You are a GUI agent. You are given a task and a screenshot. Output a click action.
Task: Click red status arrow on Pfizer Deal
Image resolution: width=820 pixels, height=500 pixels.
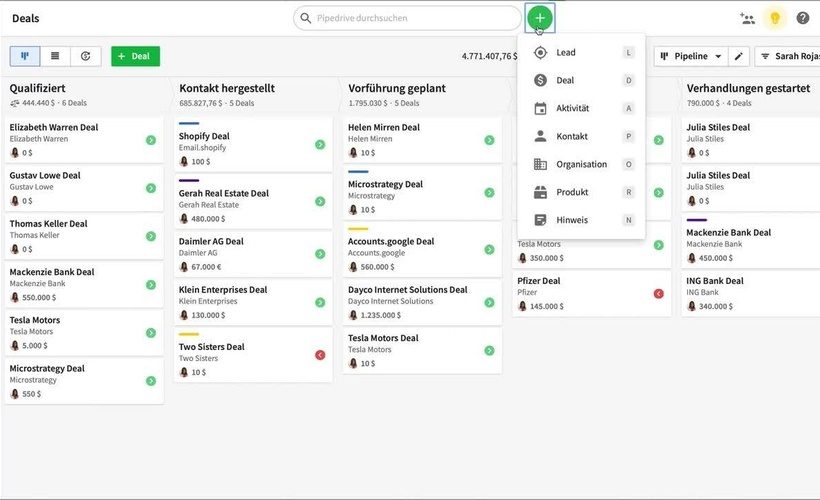point(658,293)
